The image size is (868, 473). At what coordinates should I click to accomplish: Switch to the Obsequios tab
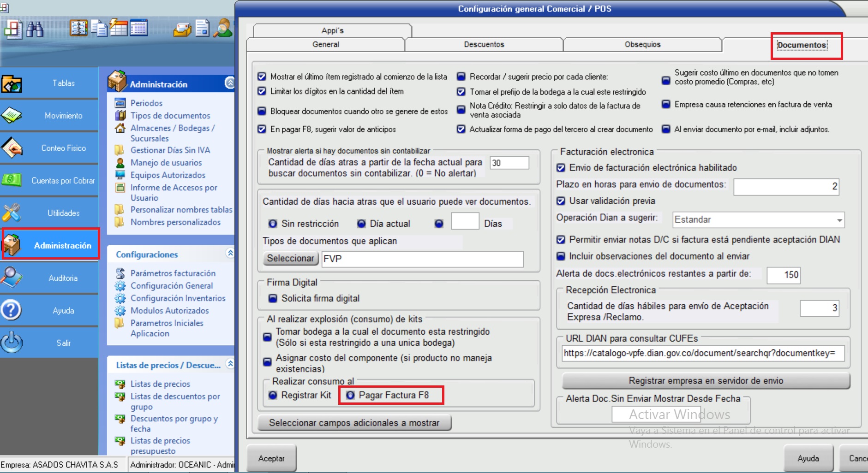click(642, 45)
